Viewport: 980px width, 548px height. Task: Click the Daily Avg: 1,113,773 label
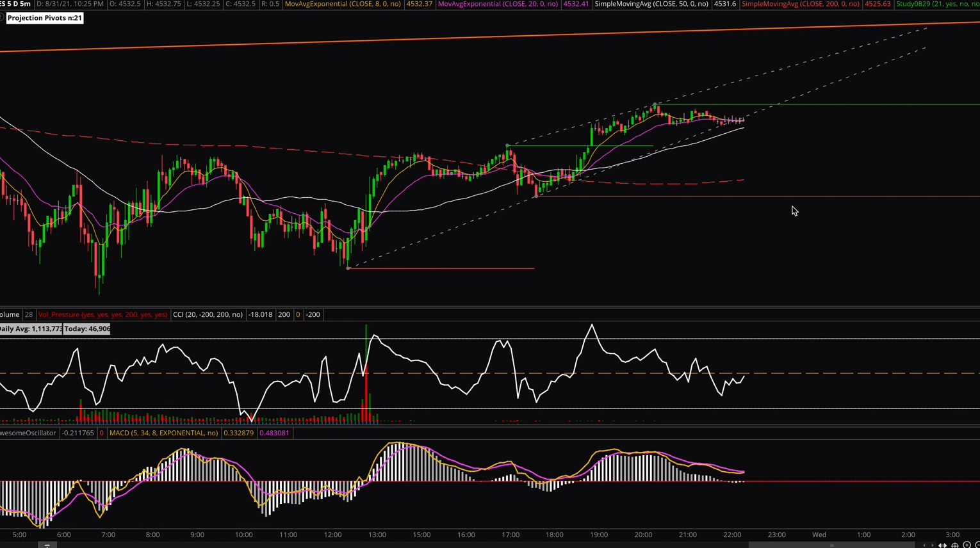(31, 328)
